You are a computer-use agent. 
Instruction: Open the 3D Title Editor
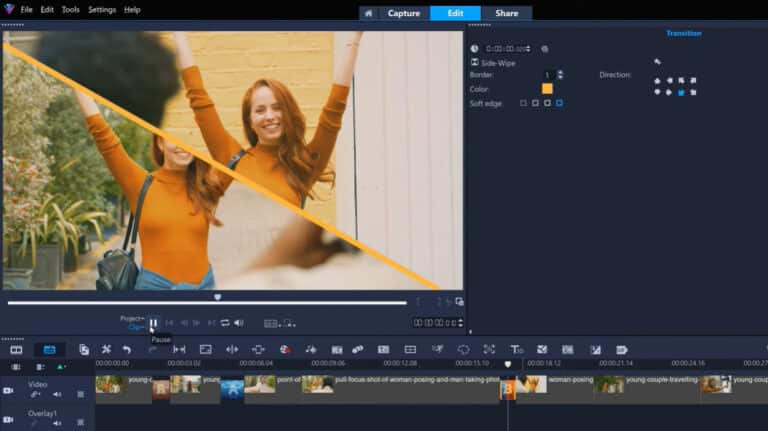[x=516, y=350]
